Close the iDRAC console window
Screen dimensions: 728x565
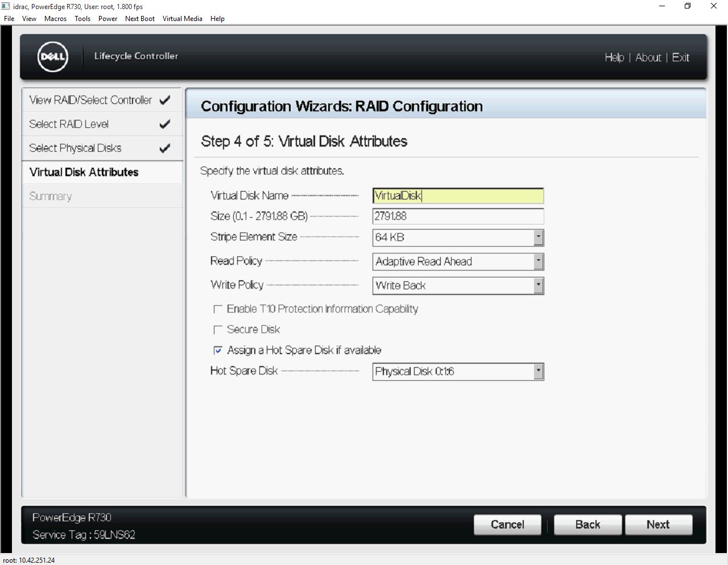(x=714, y=6)
